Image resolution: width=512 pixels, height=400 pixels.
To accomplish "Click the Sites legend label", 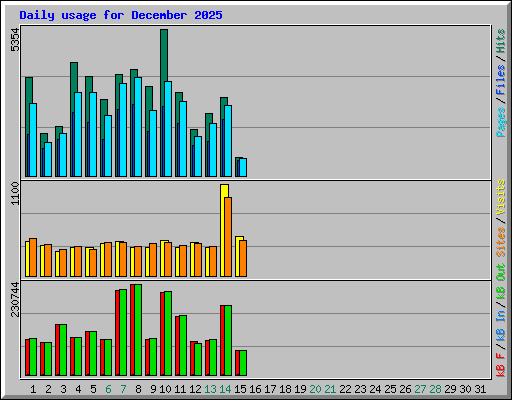I will [x=501, y=242].
